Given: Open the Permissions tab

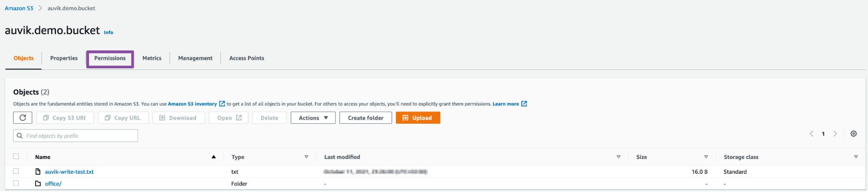Looking at the screenshot, I should click(110, 58).
